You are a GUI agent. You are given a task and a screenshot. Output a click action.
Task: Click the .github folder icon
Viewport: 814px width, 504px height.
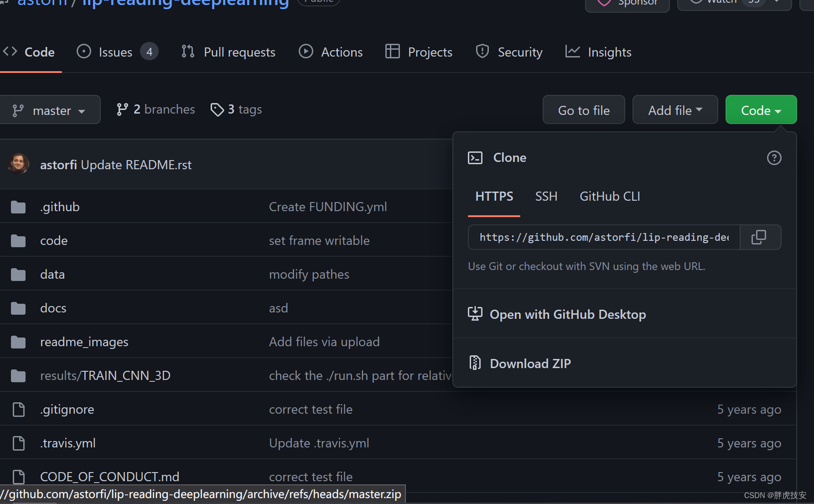18,207
